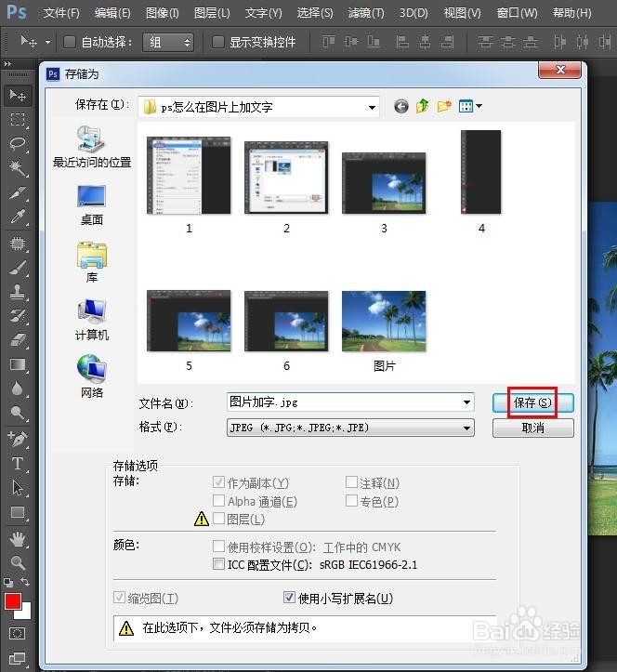Select the Move tool in the toolbox
This screenshot has width=617, height=672.
click(x=18, y=95)
